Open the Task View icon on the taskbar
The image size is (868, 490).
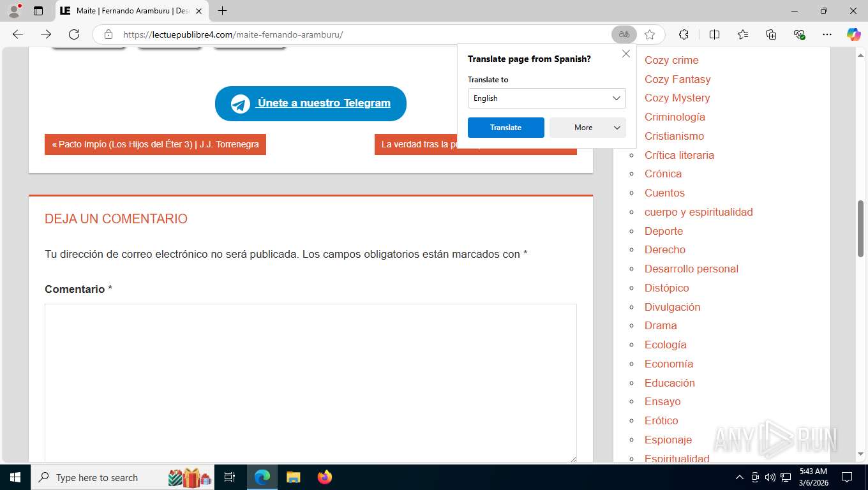click(230, 477)
